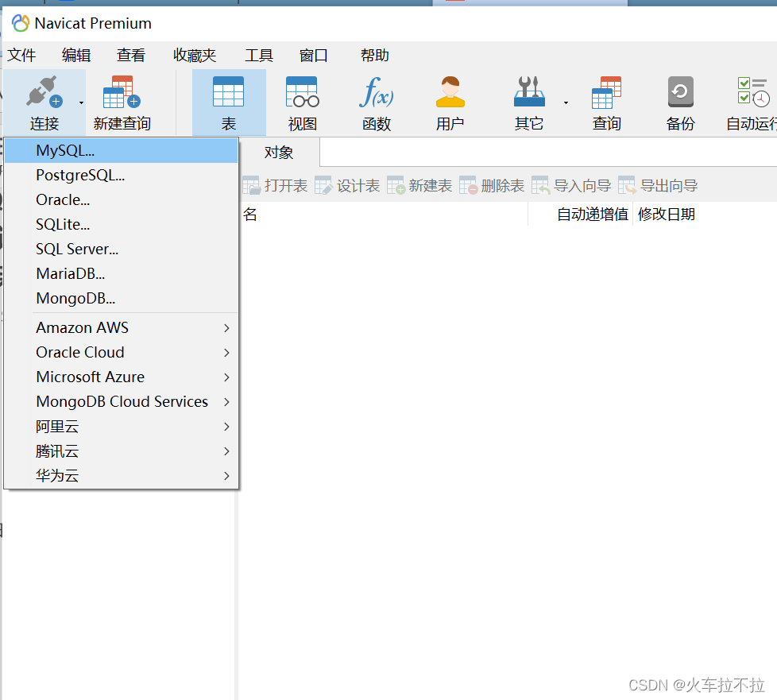This screenshot has width=777, height=700.
Task: Click the Navicat Premium logo icon
Action: (21, 23)
